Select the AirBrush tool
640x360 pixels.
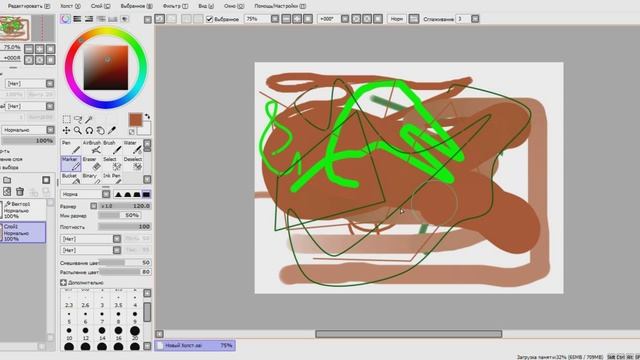[91, 148]
